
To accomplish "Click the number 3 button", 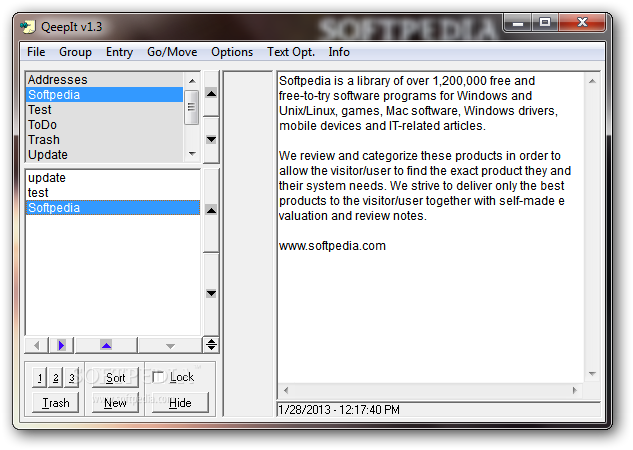I will point(71,378).
